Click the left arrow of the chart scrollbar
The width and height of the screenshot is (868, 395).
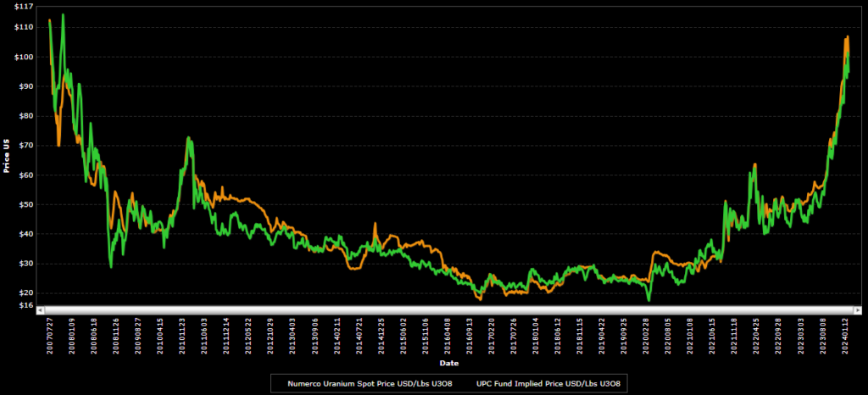point(41,309)
